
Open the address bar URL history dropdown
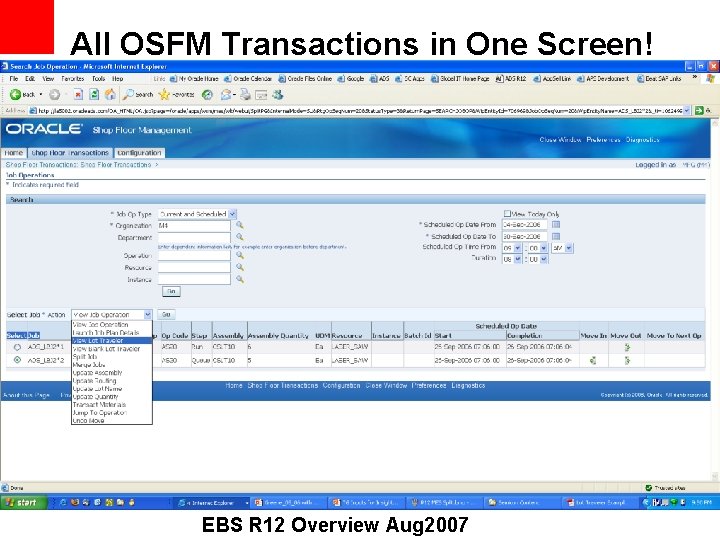coord(686,110)
